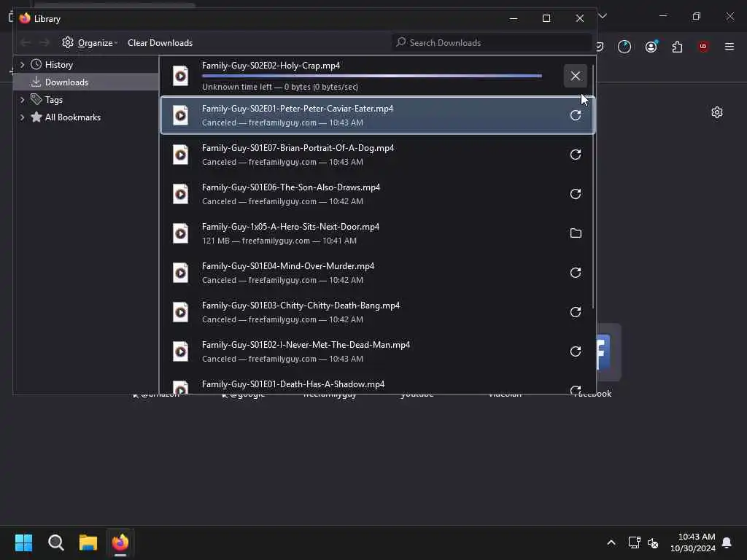747x560 pixels.
Task: Open uBlock Origin icon in Firefox toolbar
Action: 703,47
